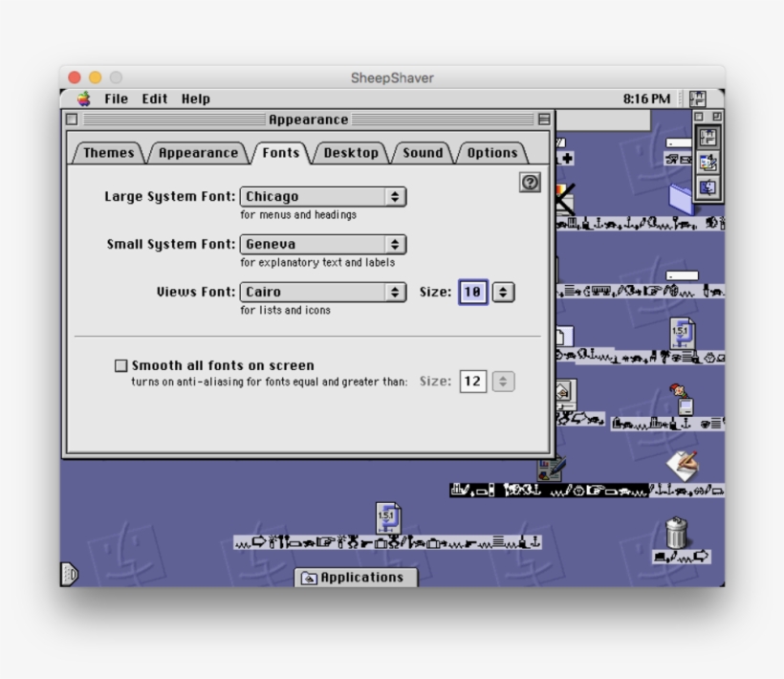
Task: Click the Application menu icon in menu bar
Action: pyautogui.click(x=698, y=99)
